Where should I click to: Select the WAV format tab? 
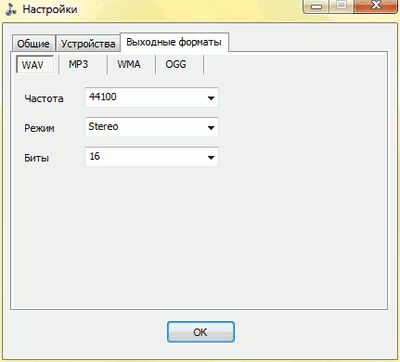pos(35,64)
